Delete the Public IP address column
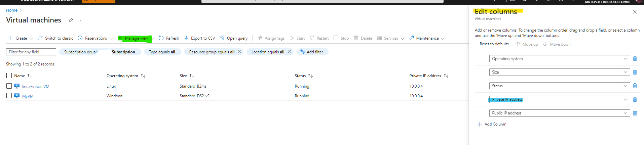The image size is (644, 145). (x=635, y=113)
